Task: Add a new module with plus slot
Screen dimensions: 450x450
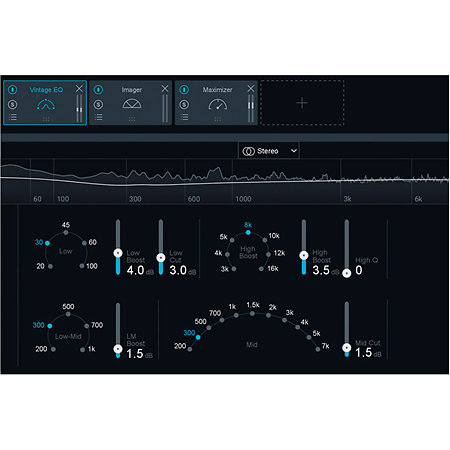Action: point(302,103)
